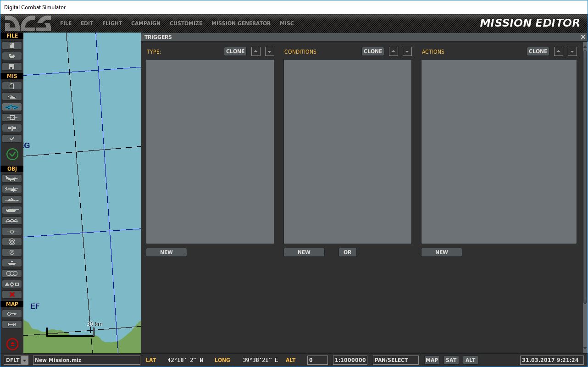The width and height of the screenshot is (588, 367).
Task: Click the TYPE list down arrow
Action: tap(269, 51)
